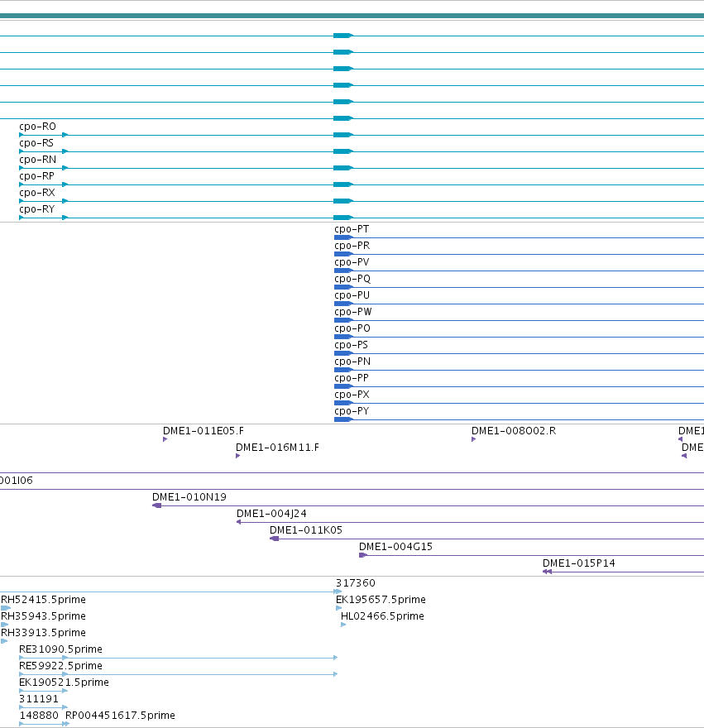This screenshot has width=704, height=728.
Task: Click the cpo-PT coding exon block
Action: click(343, 237)
